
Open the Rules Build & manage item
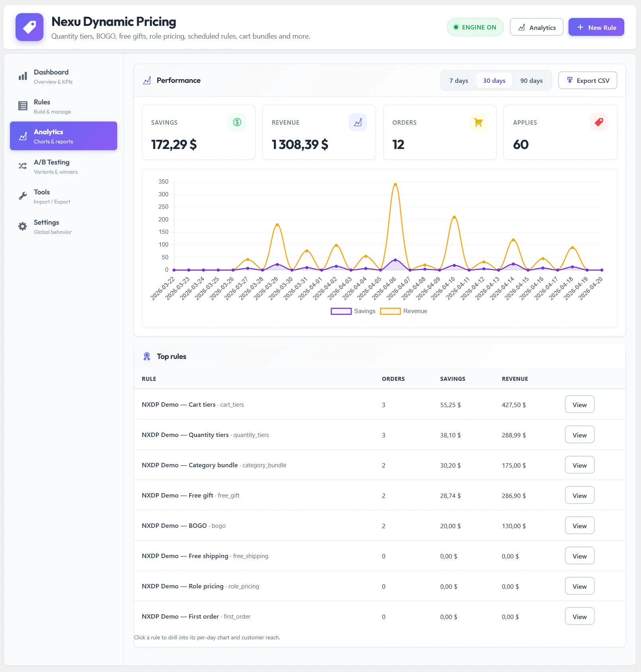click(x=63, y=106)
